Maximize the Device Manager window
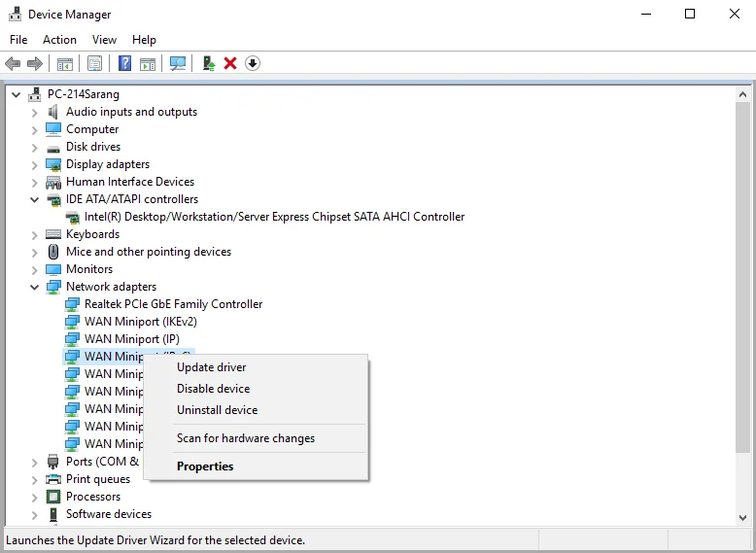 690,14
